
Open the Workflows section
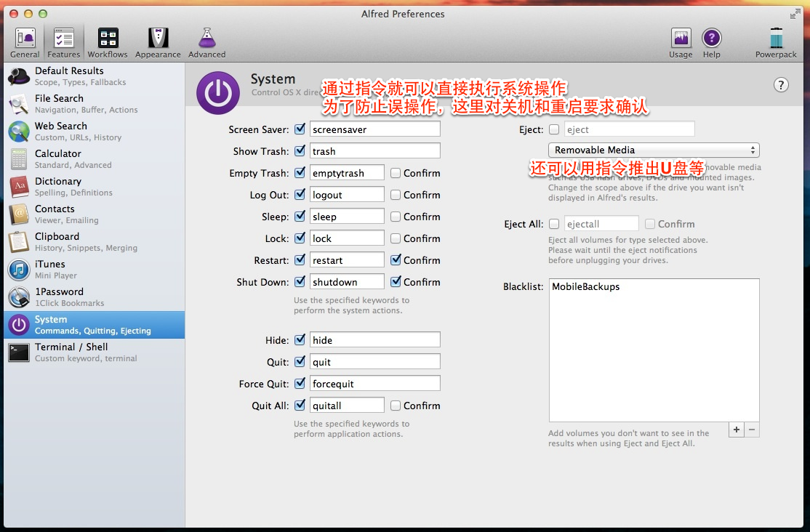[x=108, y=43]
